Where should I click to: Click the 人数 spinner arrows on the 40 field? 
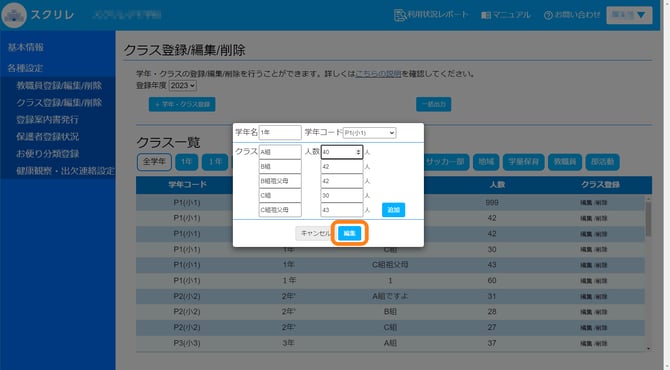pyautogui.click(x=358, y=152)
